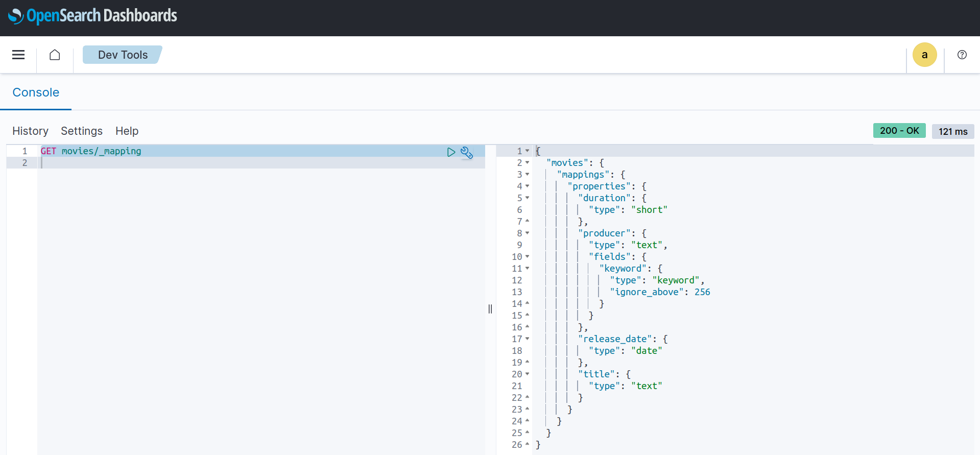980x455 pixels.
Task: Click the "keyword" type value on line 12
Action: [676, 280]
